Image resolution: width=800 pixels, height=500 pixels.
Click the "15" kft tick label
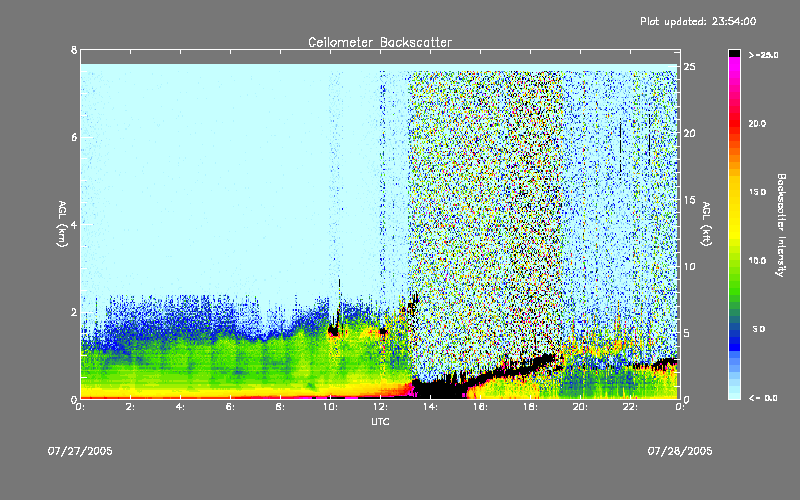(x=690, y=200)
